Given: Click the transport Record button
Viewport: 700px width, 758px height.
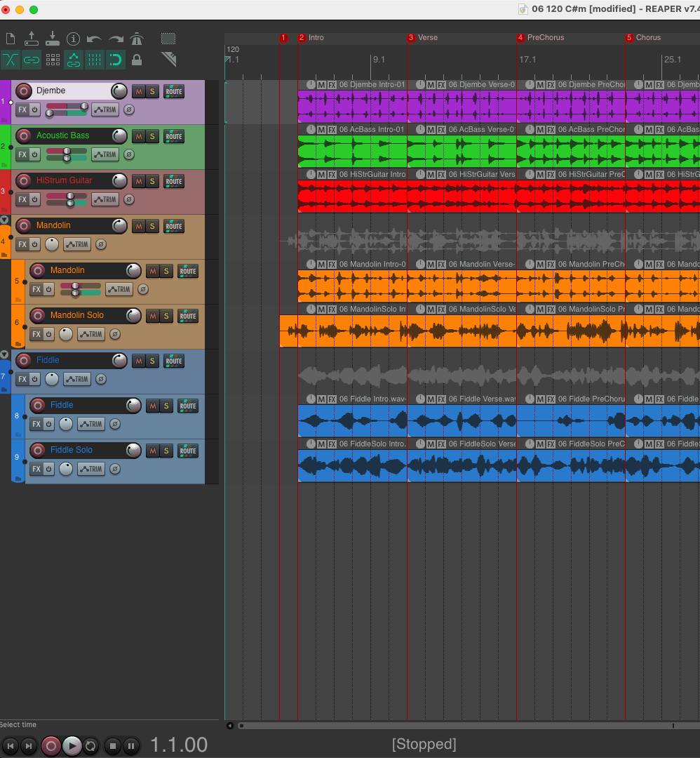Looking at the screenshot, I should pos(51,746).
